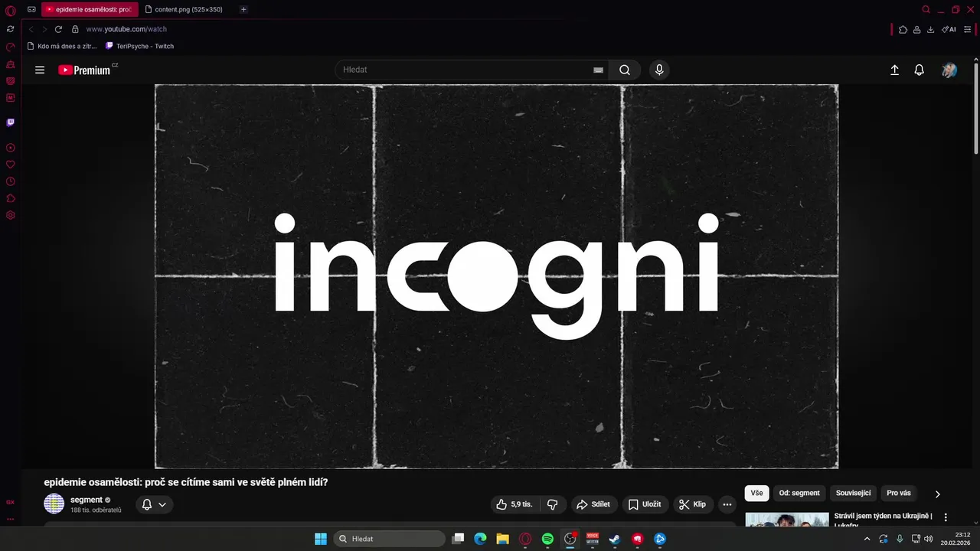Click the GX Corner gamepad icon
This screenshot has height=551, width=980.
[x=31, y=9]
